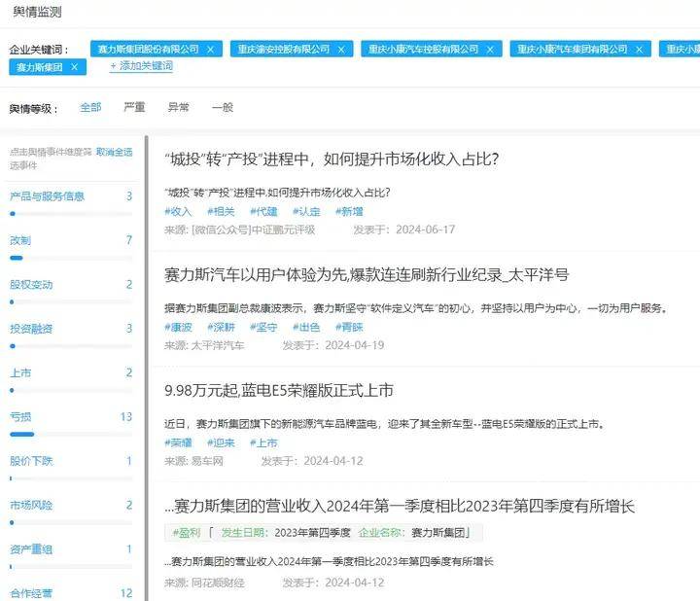This screenshot has width=700, height=601.
Task: Click the summary starting 据赛力斯集团副总裁康波表示
Action: click(x=416, y=308)
